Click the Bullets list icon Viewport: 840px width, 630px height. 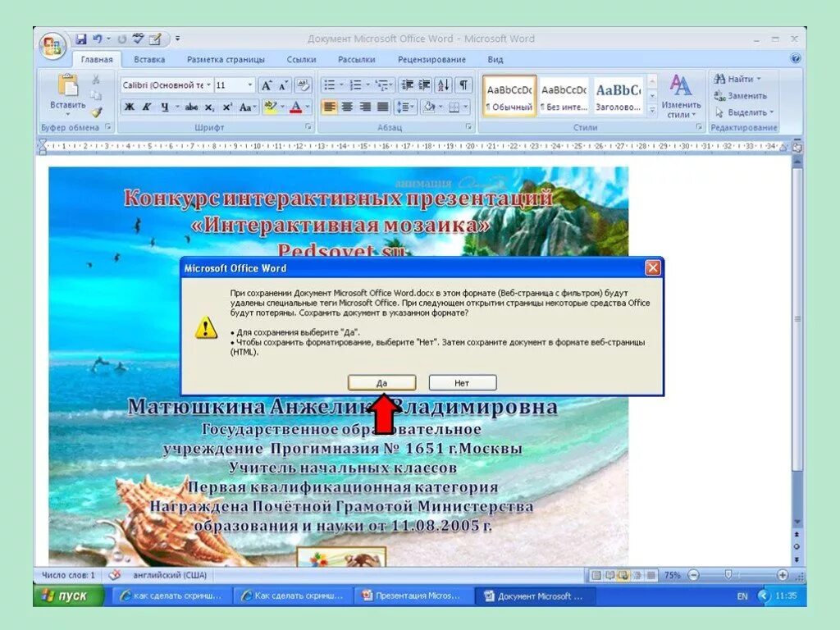329,84
